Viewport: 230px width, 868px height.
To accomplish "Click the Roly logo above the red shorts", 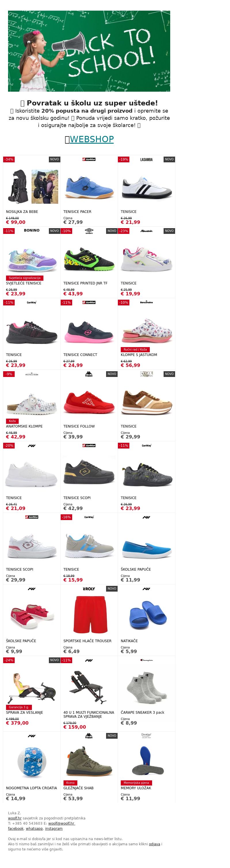I will pos(89,589).
